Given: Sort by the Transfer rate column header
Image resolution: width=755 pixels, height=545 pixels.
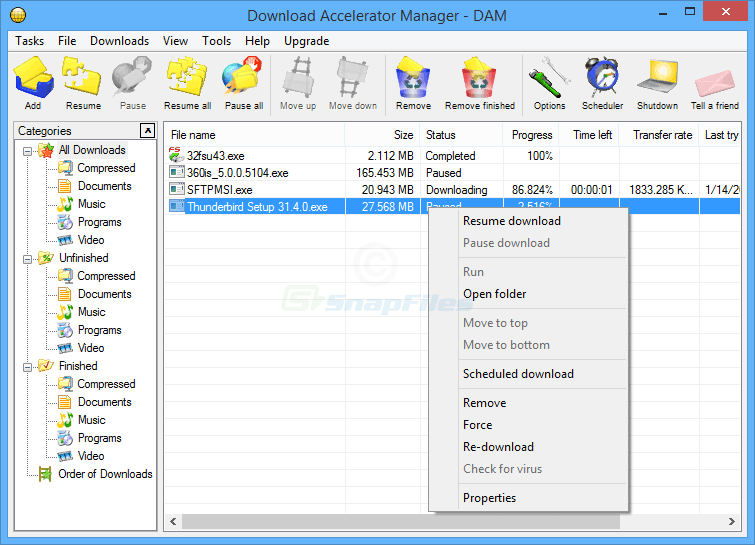Looking at the screenshot, I should click(x=659, y=135).
